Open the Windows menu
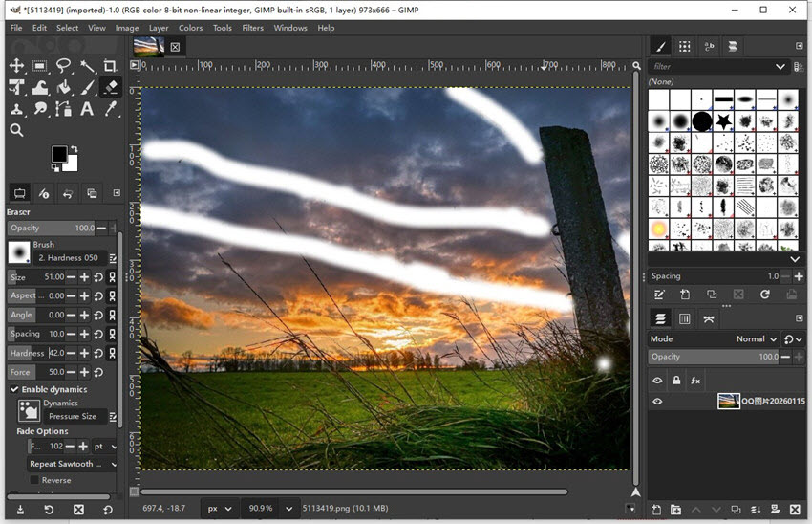The height and width of the screenshot is (524, 812). (x=290, y=28)
